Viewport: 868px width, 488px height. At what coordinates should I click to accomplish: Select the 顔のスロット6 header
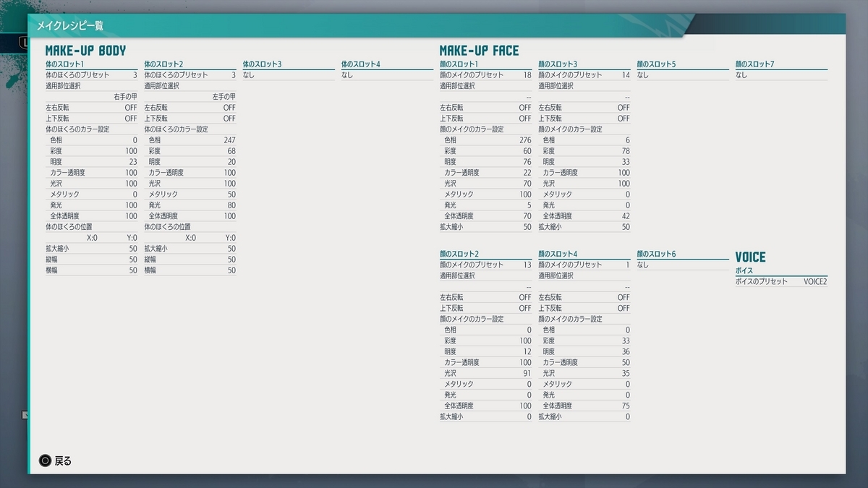point(657,254)
